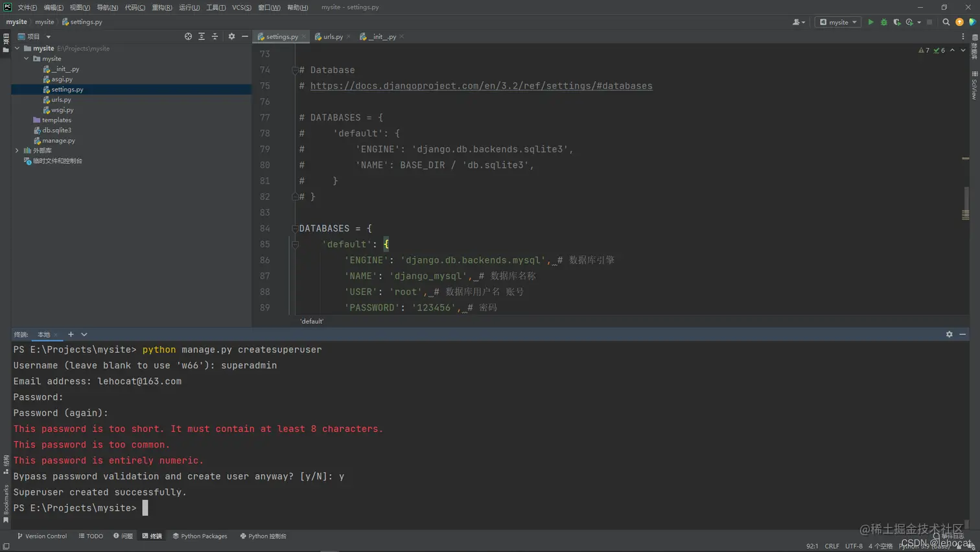Open the Version Control tool window
980x552 pixels.
pos(42,536)
